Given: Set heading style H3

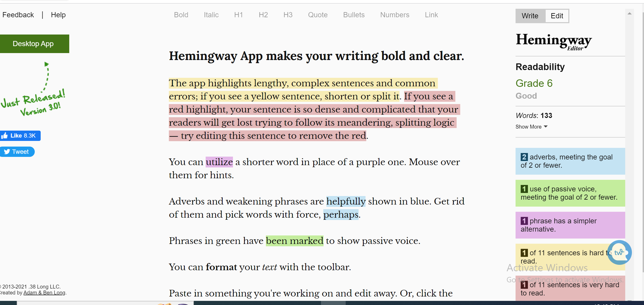Looking at the screenshot, I should point(288,15).
